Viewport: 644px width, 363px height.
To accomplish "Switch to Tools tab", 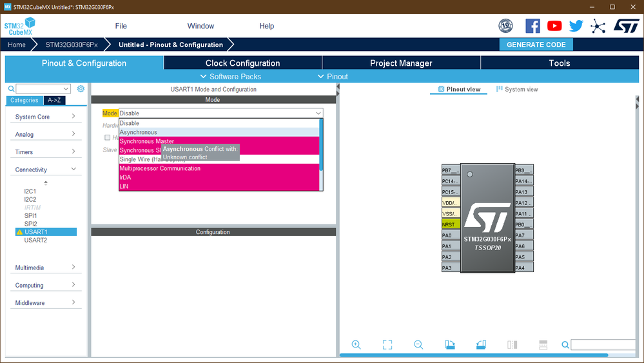I will [x=560, y=63].
